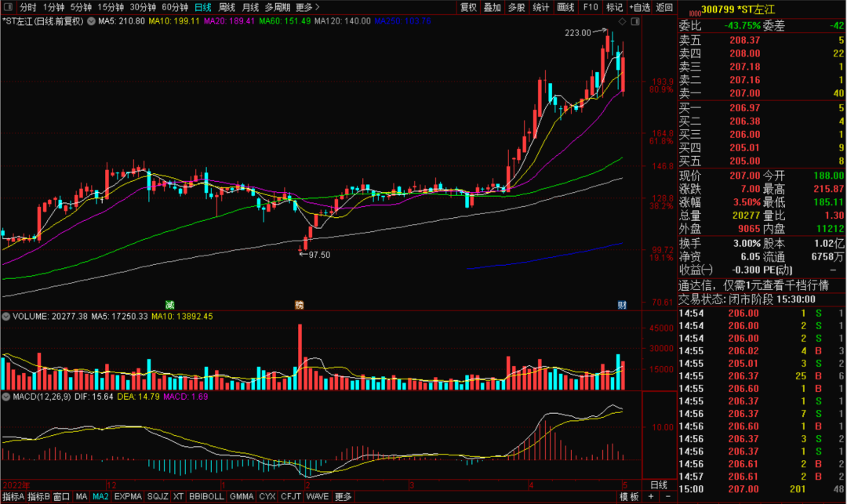Click the diamond icon above the chart

pos(621,21)
